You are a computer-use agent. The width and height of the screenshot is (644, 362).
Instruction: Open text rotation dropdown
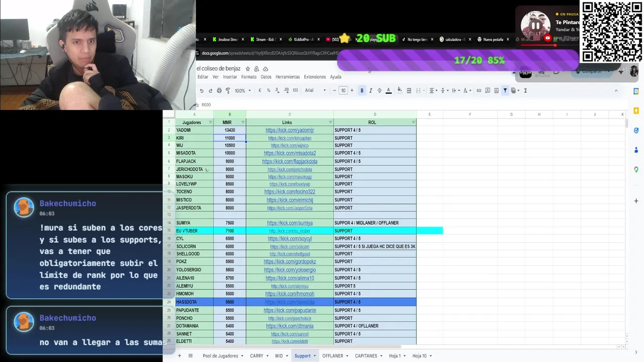pyautogui.click(x=467, y=90)
